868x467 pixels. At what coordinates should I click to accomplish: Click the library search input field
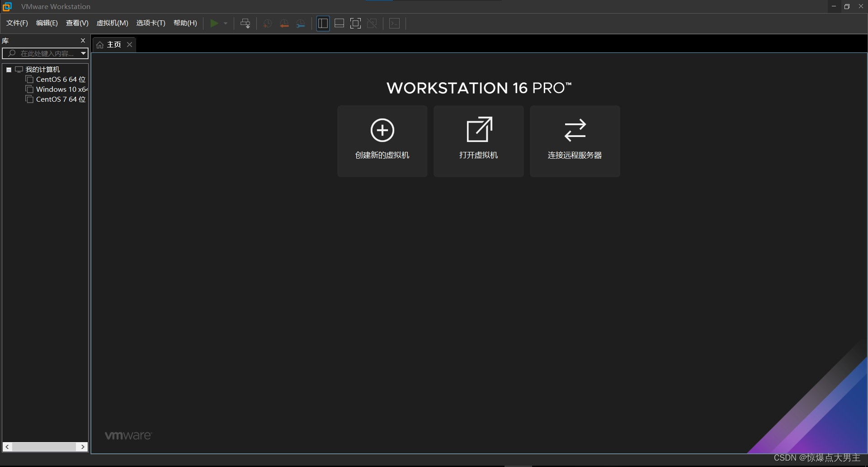click(x=45, y=53)
